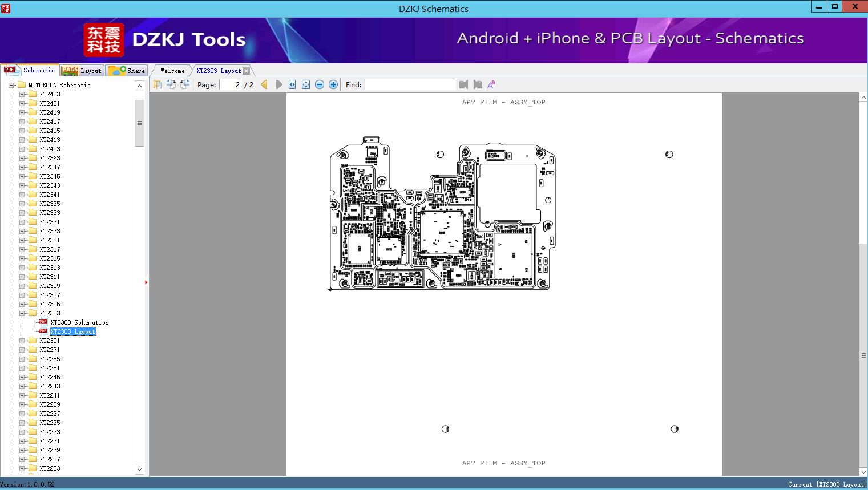Find next match icon
The image size is (868, 490).
(x=478, y=84)
